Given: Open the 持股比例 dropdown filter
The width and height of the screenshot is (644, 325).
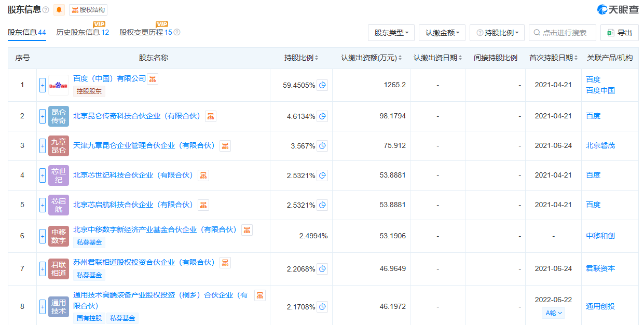Looking at the screenshot, I should tap(497, 33).
